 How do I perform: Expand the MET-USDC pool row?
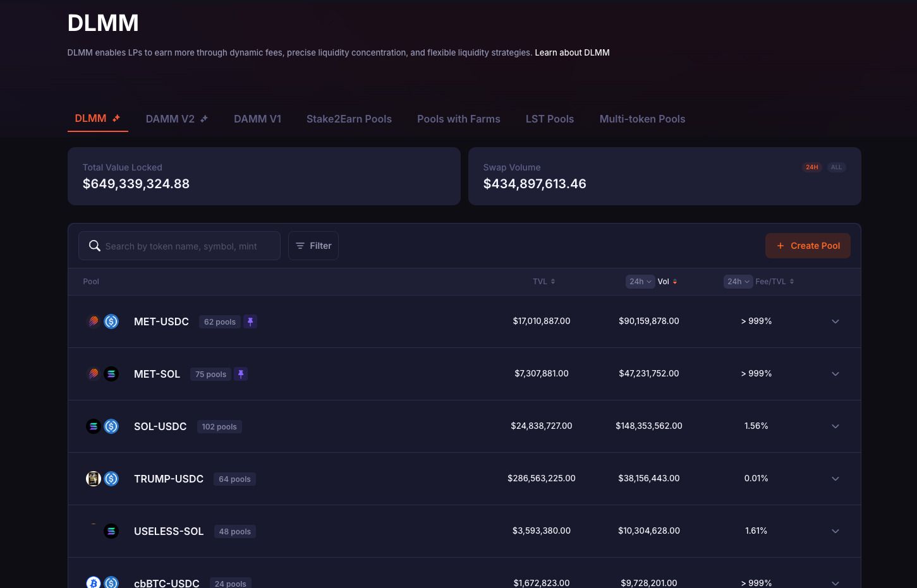pyautogui.click(x=835, y=321)
